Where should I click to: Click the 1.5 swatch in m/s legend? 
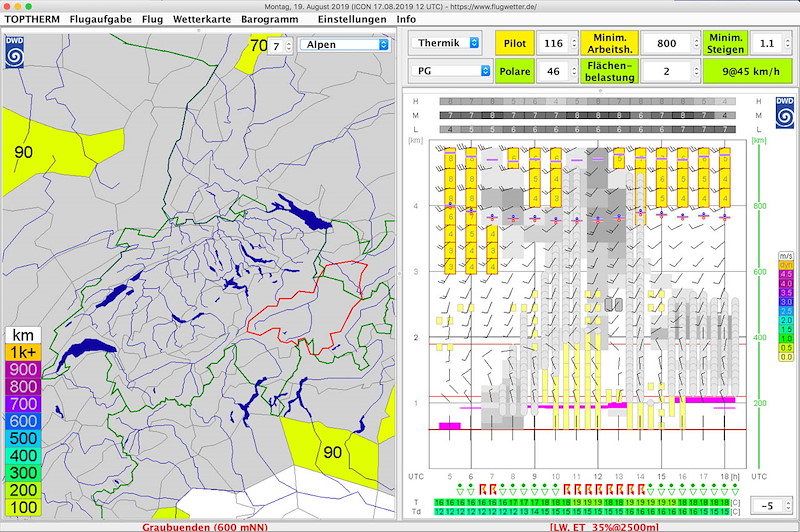tap(786, 330)
